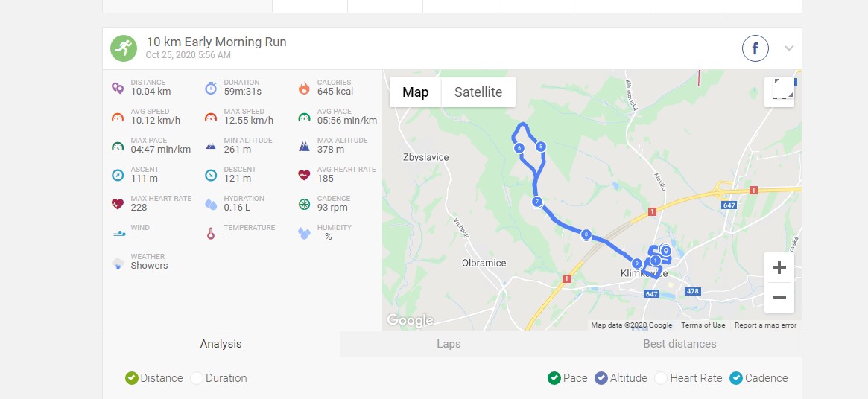Click kilometer 7 route marker
868x399 pixels.
coord(537,202)
